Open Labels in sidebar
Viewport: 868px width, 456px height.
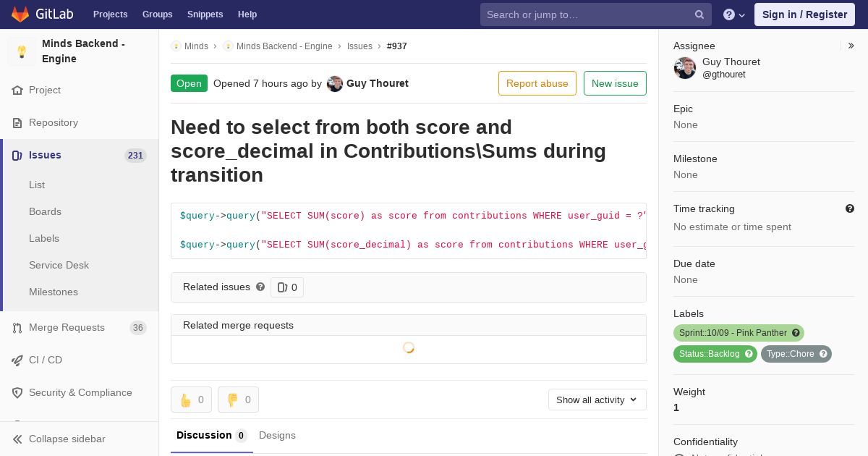click(44, 238)
